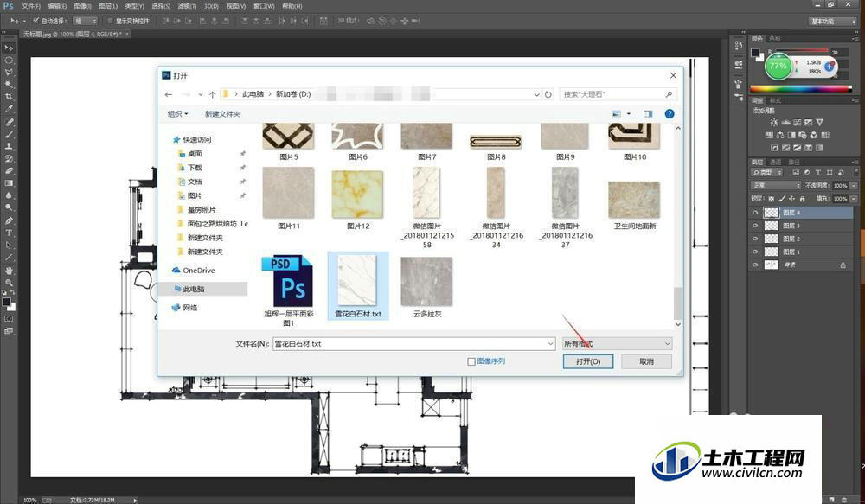Click the lock all icon in Layers panel
The image size is (865, 504).
(802, 199)
